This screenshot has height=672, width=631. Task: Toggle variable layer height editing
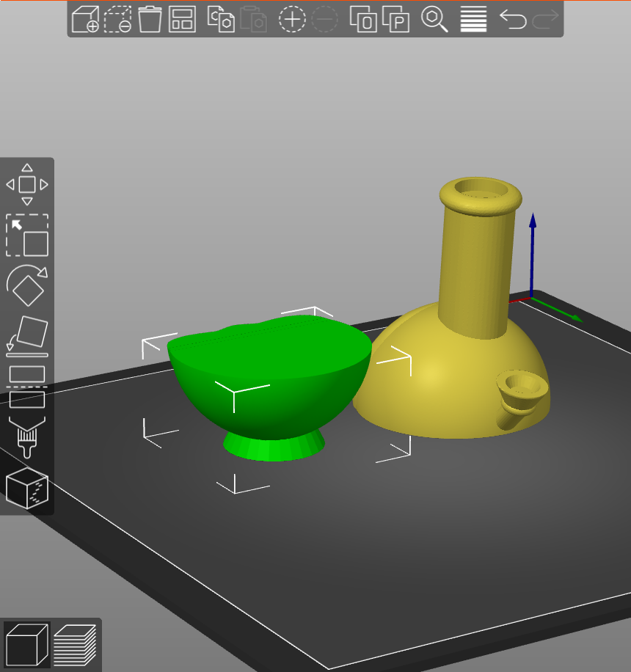(473, 19)
